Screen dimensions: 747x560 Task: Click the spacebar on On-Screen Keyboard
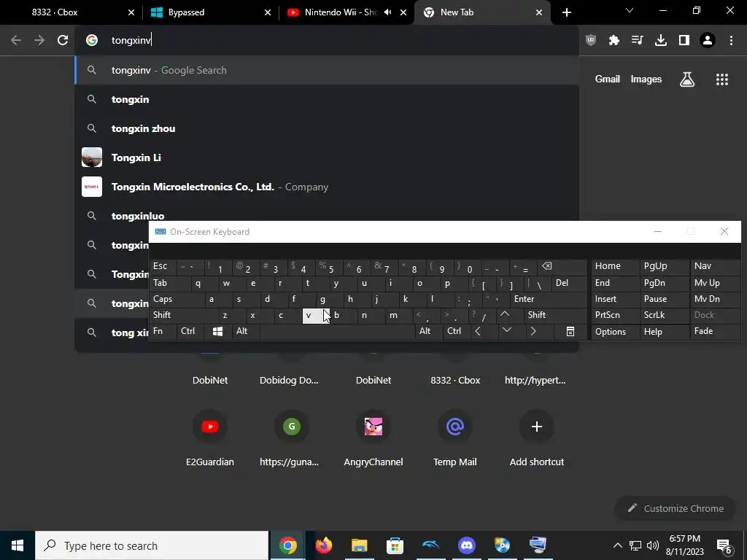(337, 332)
